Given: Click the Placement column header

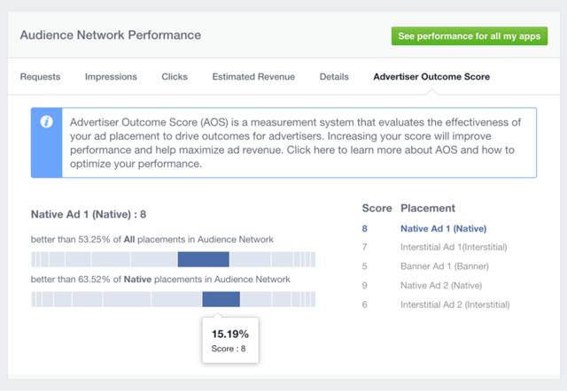Looking at the screenshot, I should click(428, 208).
